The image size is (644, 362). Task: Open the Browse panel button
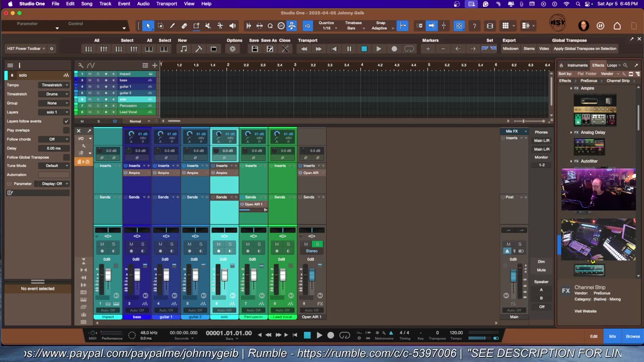pos(633,336)
